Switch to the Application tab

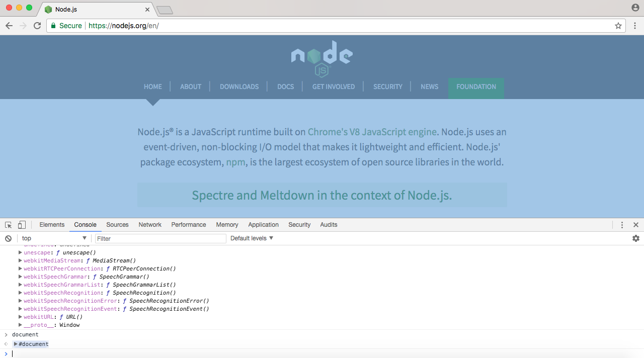tap(263, 225)
